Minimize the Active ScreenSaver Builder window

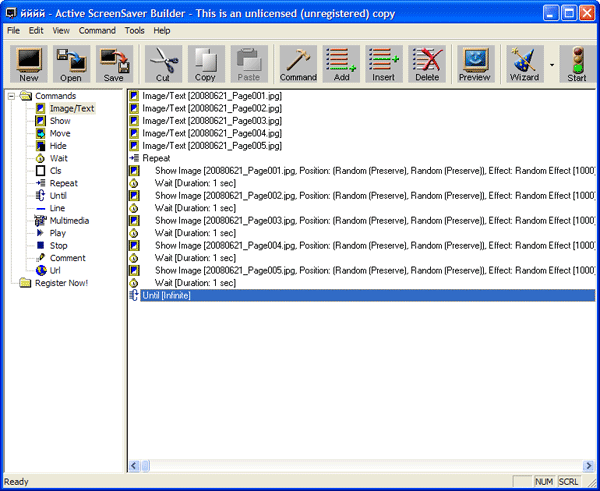click(x=550, y=13)
